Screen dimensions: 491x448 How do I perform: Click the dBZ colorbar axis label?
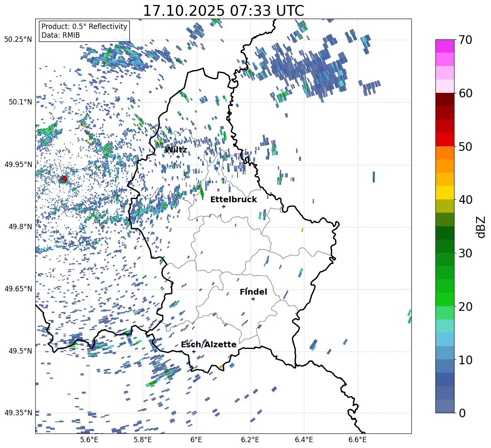pos(481,227)
